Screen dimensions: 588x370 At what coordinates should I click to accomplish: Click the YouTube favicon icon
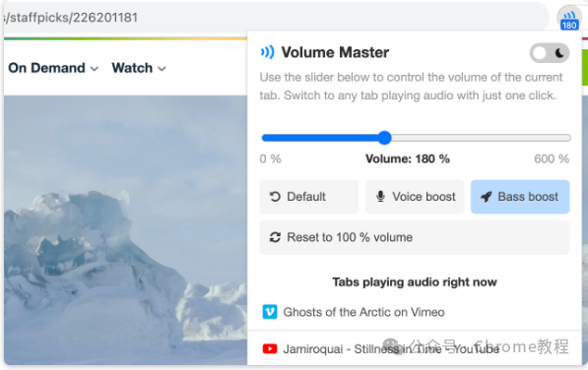pos(270,349)
